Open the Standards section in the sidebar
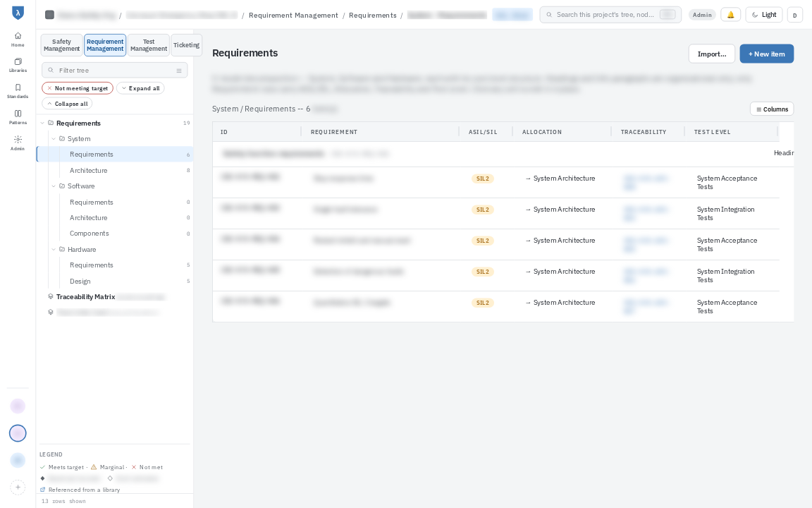 coord(18,91)
